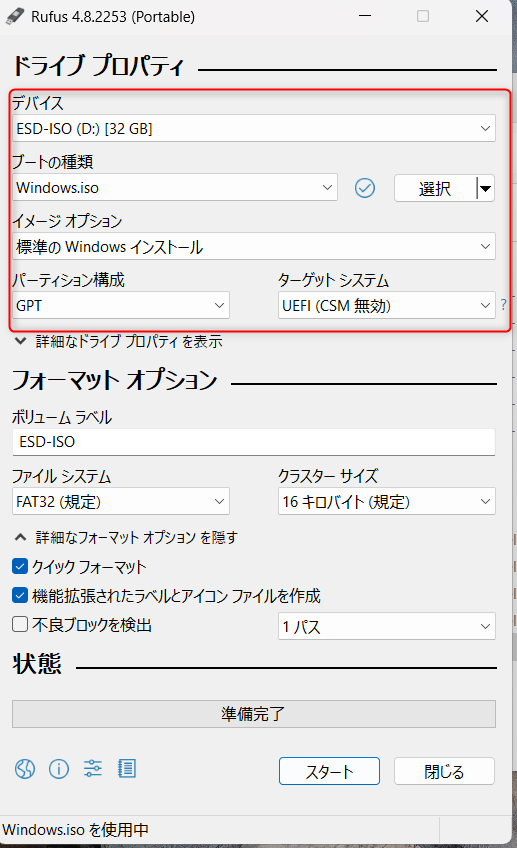Open ファイル システム dropdown showing FAT32

(121, 501)
